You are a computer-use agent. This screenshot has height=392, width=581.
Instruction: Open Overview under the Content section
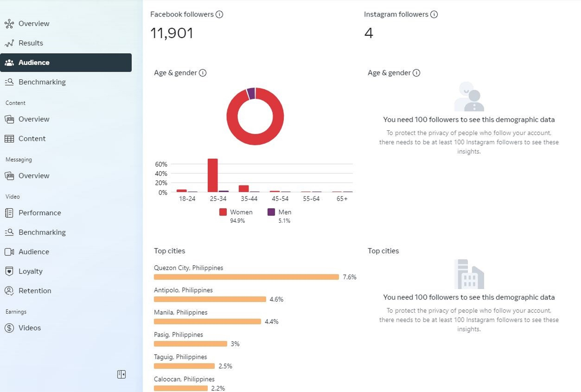(x=34, y=119)
